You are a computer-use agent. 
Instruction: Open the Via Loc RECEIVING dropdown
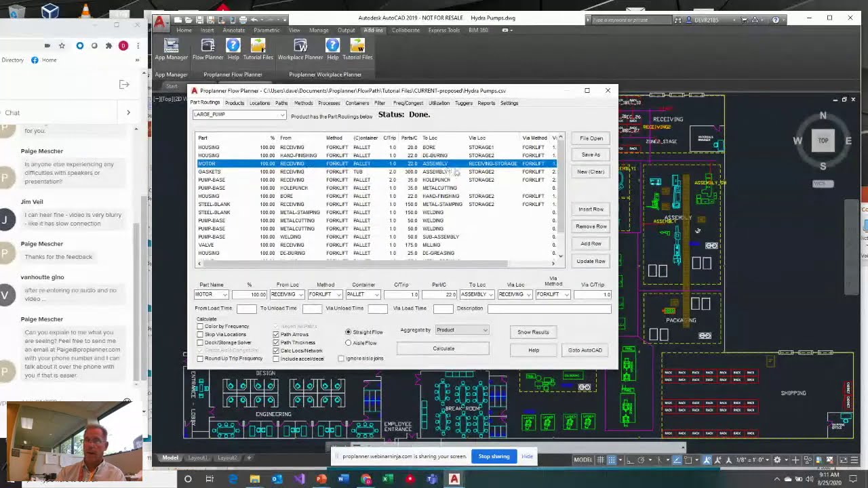515,294
